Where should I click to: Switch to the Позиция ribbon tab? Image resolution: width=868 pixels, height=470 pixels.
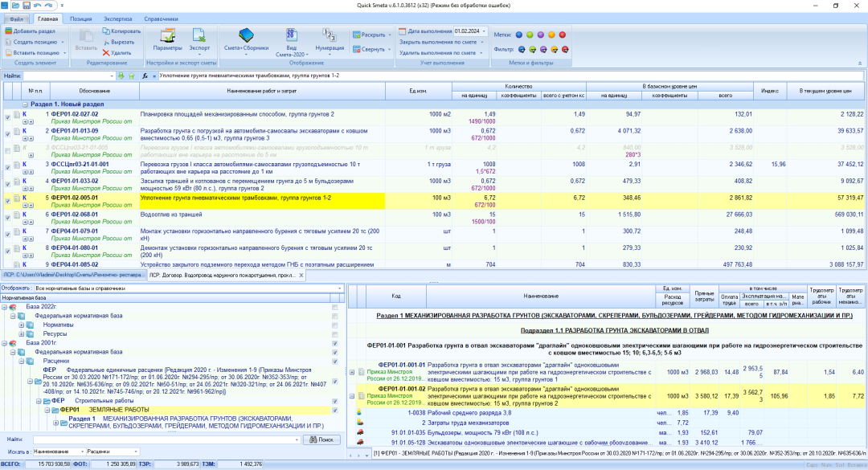[81, 18]
